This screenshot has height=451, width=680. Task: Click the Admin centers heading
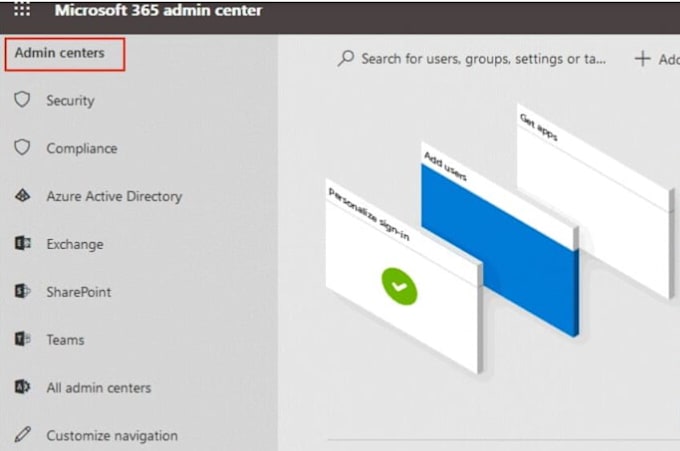click(60, 53)
